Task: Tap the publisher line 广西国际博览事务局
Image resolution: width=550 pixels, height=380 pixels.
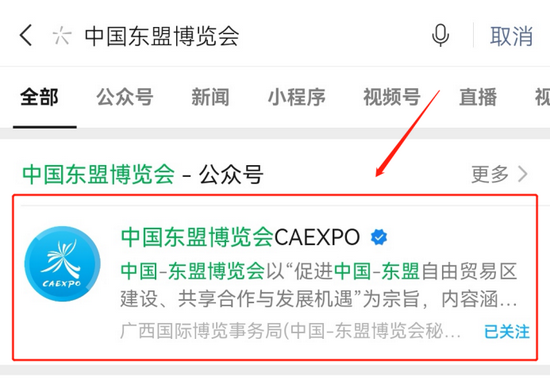Action: (x=290, y=331)
